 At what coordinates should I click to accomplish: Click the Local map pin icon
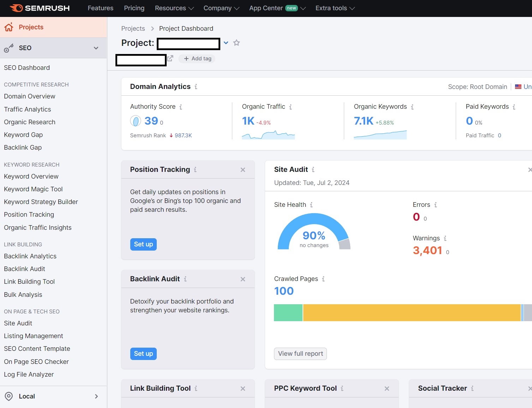click(x=9, y=396)
